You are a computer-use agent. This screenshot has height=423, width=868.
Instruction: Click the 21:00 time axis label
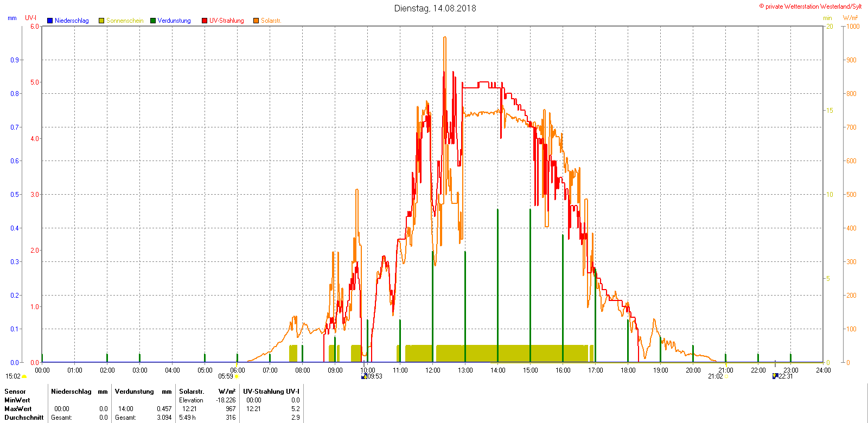point(726,370)
